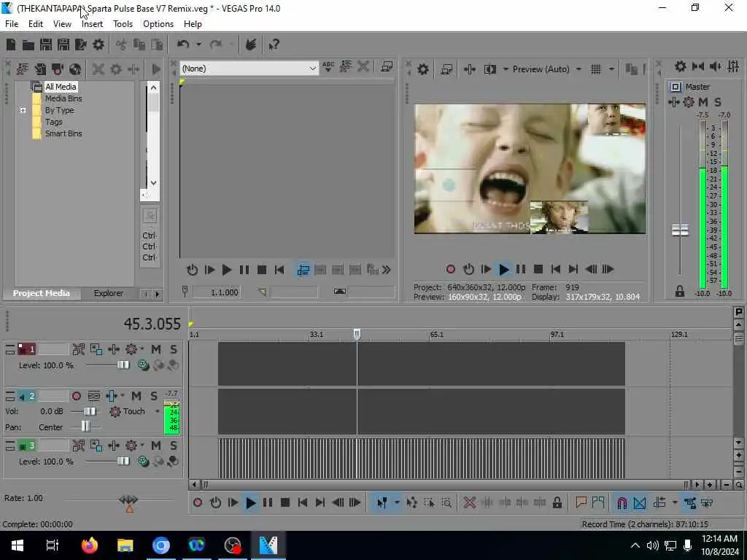Mute video track 1

pos(156,349)
